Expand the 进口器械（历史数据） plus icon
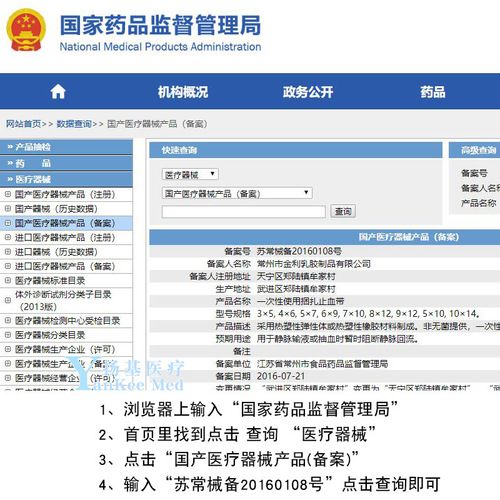Image resolution: width=500 pixels, height=500 pixels. click(8, 252)
